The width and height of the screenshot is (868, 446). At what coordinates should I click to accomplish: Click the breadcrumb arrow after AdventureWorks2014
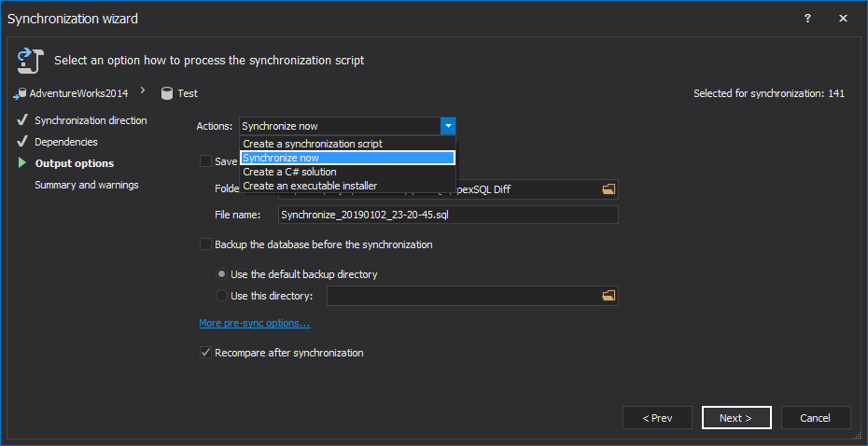coord(143,91)
